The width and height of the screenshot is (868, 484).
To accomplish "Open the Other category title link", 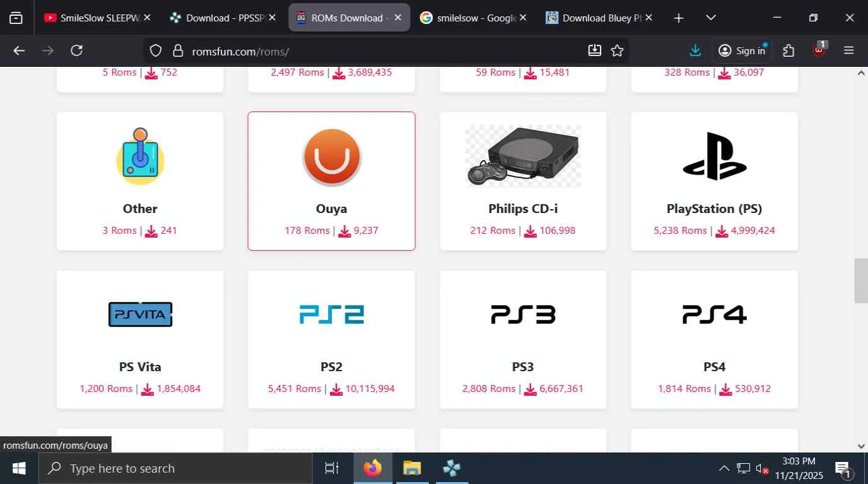I will pos(140,209).
